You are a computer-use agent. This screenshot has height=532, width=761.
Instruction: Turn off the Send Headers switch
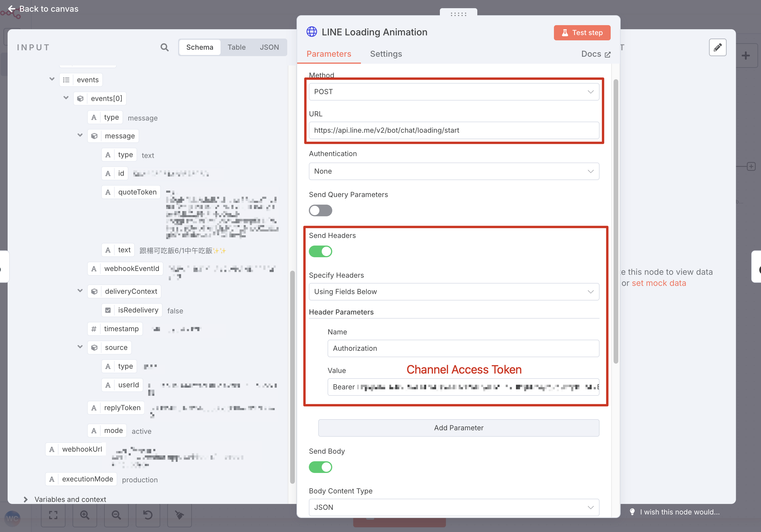[x=321, y=251]
